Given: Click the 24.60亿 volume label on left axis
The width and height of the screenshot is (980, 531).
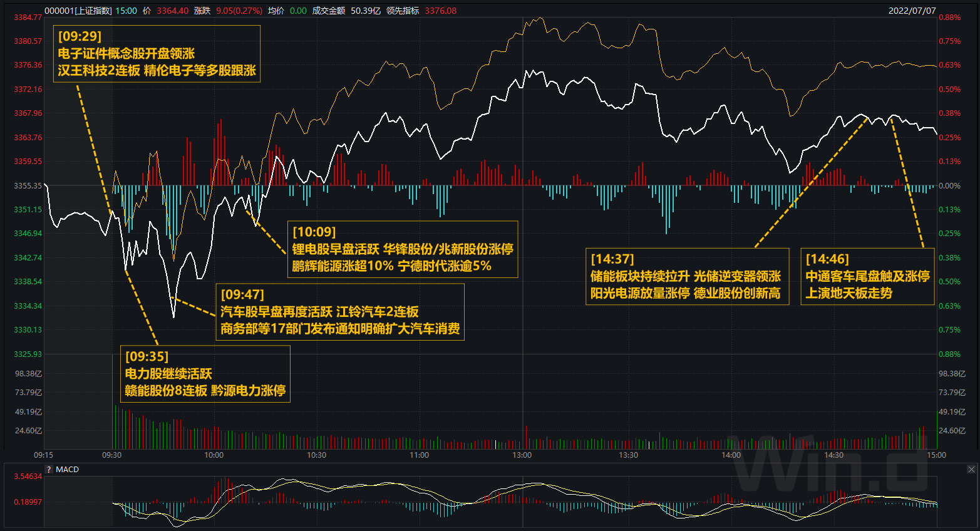Looking at the screenshot, I should coord(29,431).
